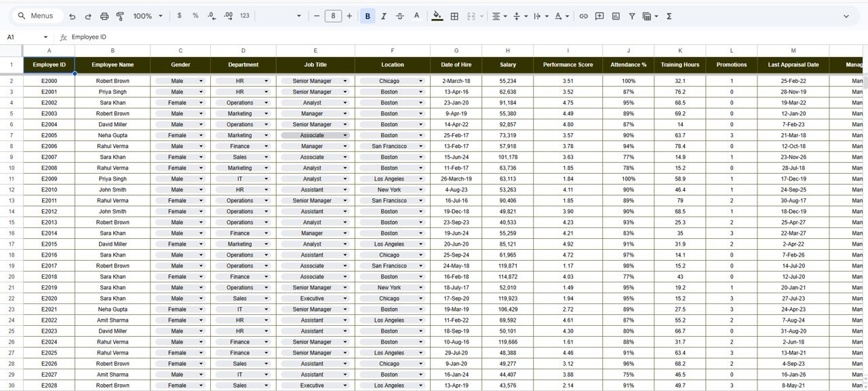This screenshot has width=868, height=391.
Task: Open the Gender dropdown for Robert Brown
Action: pyautogui.click(x=201, y=81)
